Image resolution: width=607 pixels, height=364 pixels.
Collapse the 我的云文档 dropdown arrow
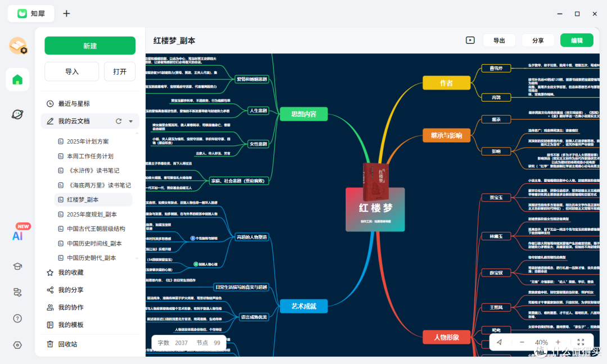pos(131,121)
